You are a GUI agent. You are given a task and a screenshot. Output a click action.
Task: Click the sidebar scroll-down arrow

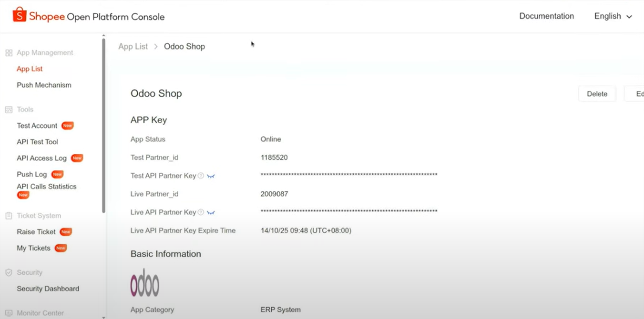[103, 317]
